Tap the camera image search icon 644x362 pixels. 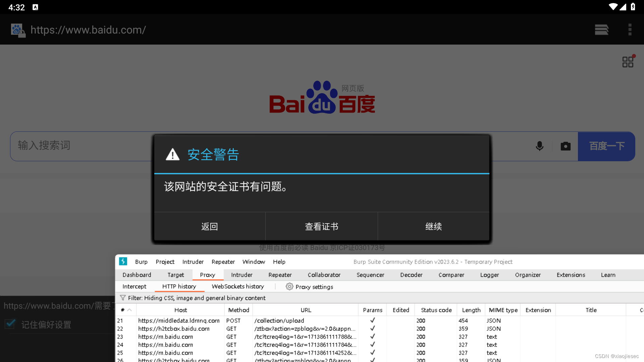[566, 146]
